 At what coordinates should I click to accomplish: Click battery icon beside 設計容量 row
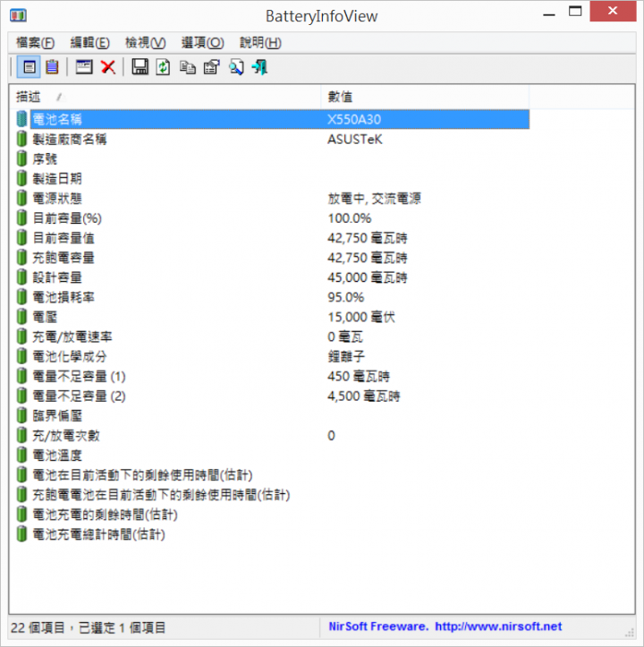[x=21, y=277]
